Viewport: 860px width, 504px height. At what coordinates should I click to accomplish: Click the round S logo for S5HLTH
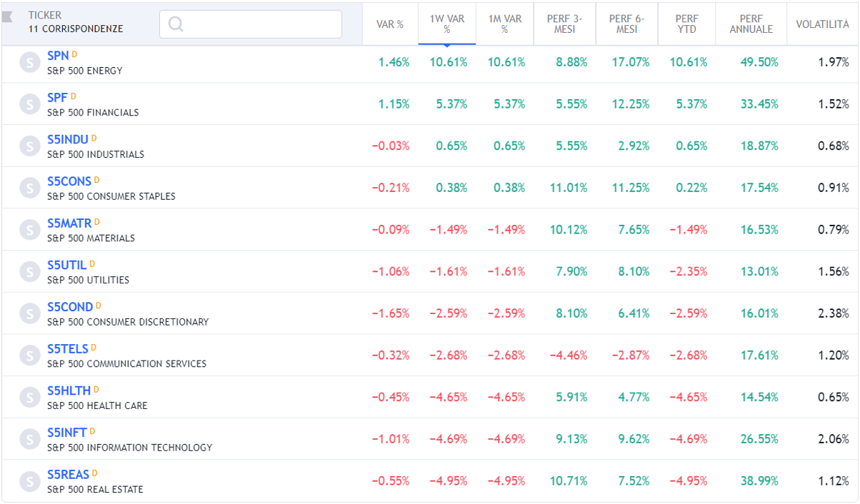point(29,398)
